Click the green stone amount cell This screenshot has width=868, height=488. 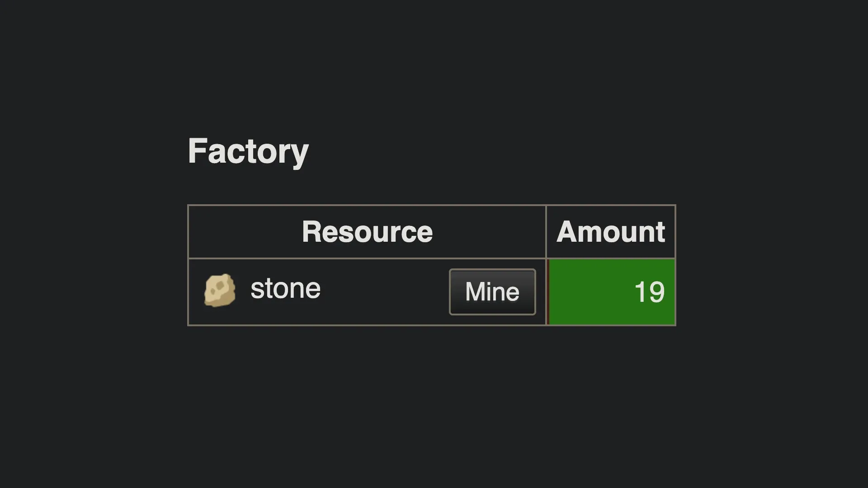click(612, 292)
